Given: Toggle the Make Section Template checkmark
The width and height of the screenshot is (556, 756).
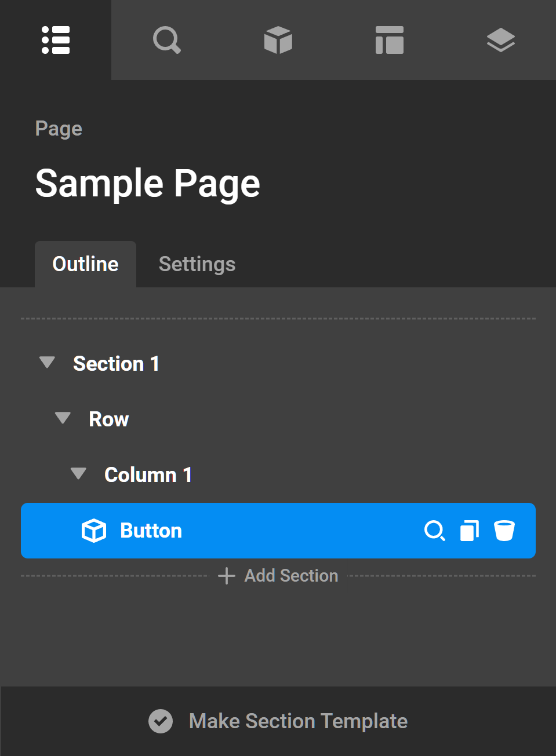Looking at the screenshot, I should [161, 721].
